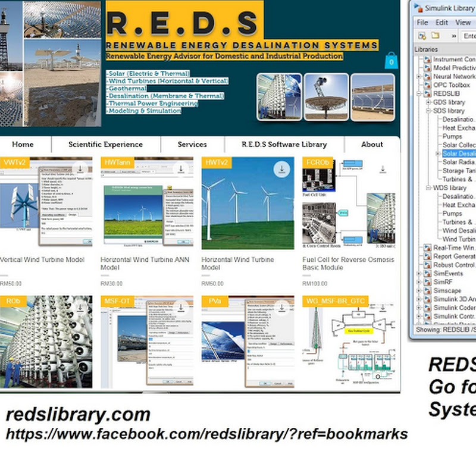Screen dimensions: 476x476
Task: Click download icon on VWTv2 card
Action: coord(80,169)
